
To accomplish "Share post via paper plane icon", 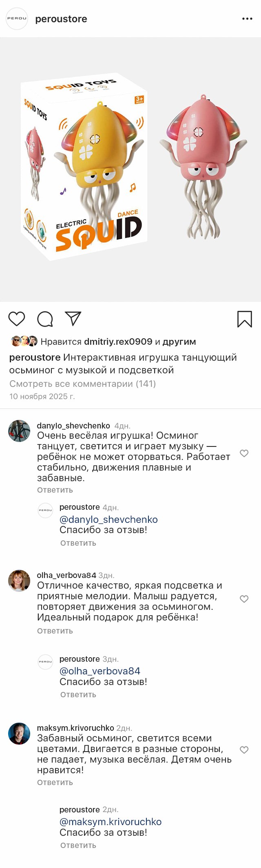I will click(x=73, y=319).
